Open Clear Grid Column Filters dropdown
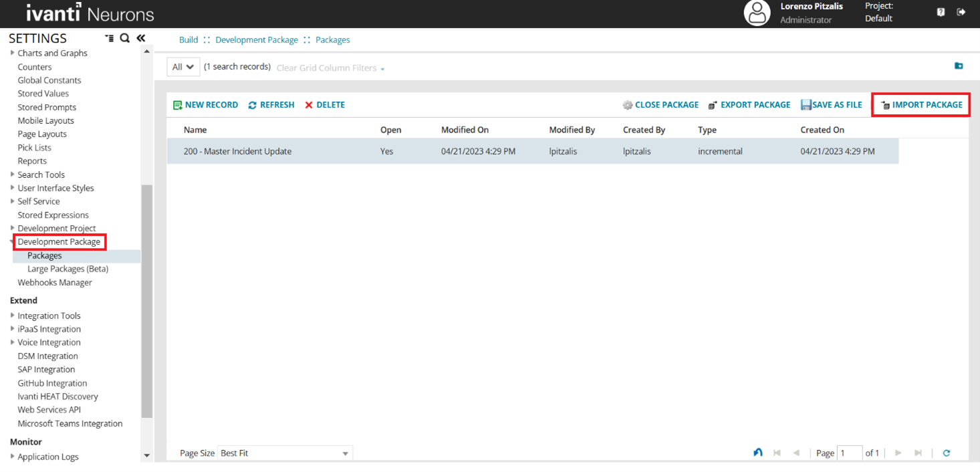The width and height of the screenshot is (980, 472). pyautogui.click(x=331, y=68)
